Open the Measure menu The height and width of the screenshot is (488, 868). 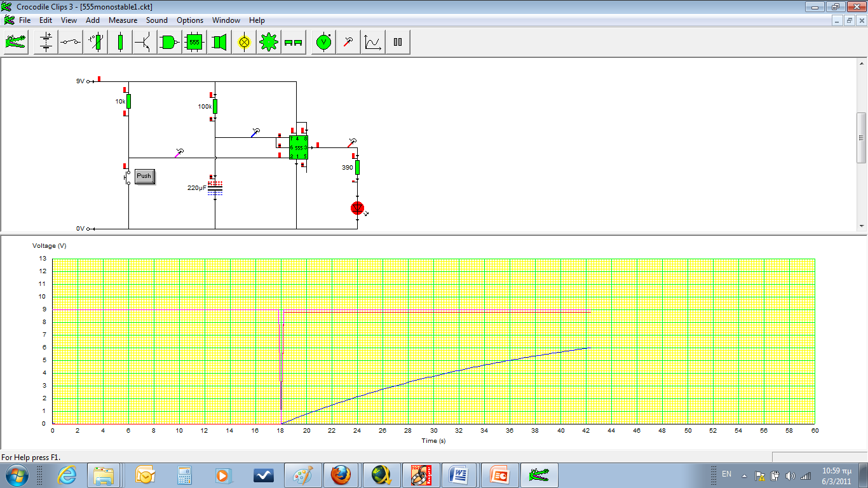pos(123,20)
